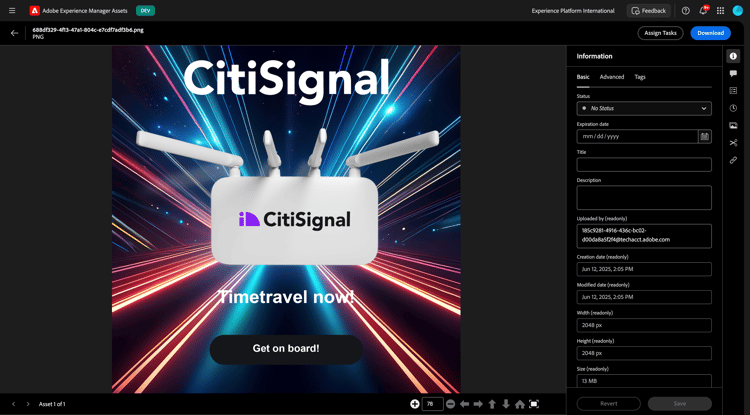Click the Adobe logo icon

point(34,11)
